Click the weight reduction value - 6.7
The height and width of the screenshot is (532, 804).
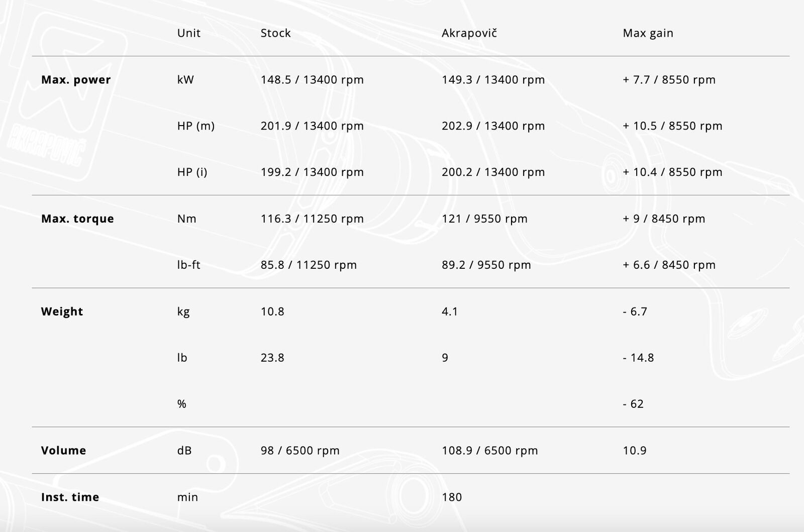(x=635, y=311)
